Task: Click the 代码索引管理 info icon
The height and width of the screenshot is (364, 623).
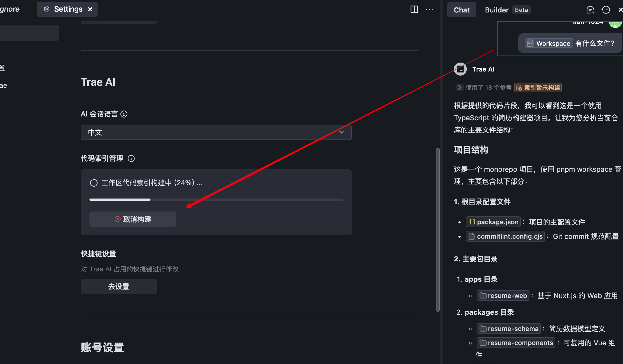Action: (x=131, y=158)
